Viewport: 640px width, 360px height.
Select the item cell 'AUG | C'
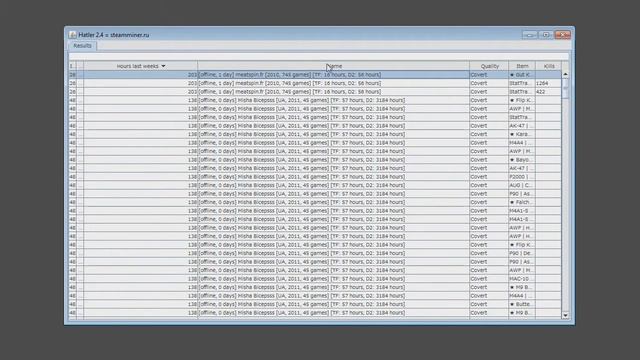tap(522, 185)
